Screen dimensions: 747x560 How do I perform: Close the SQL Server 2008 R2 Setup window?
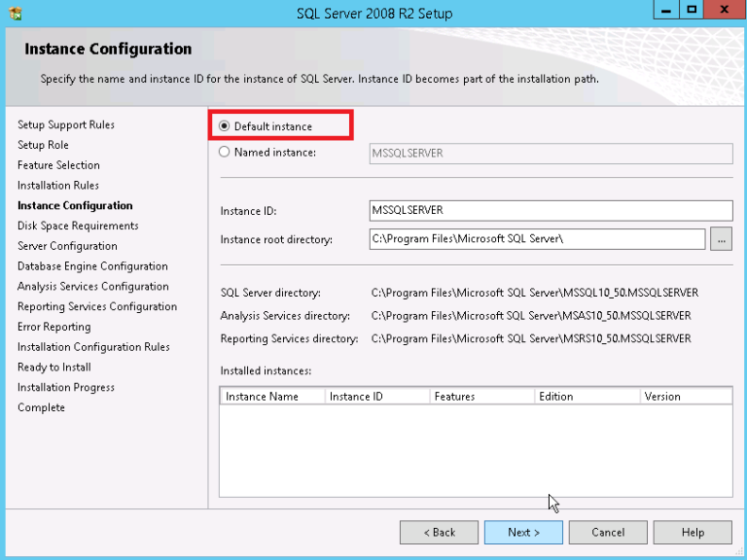(725, 10)
